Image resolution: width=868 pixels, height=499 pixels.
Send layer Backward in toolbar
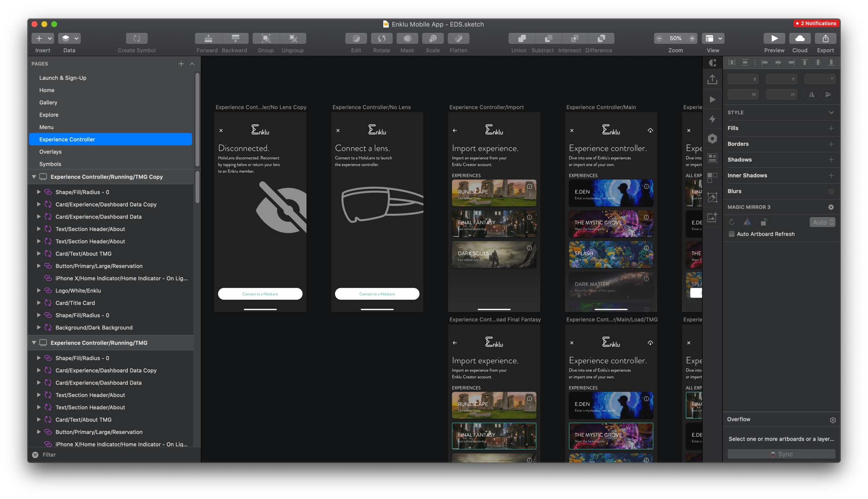pyautogui.click(x=235, y=38)
